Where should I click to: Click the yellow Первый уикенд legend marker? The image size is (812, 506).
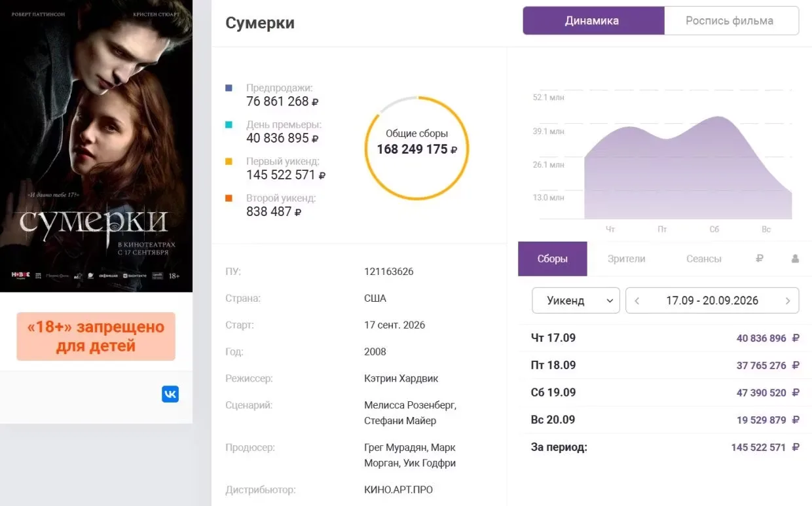tap(229, 161)
